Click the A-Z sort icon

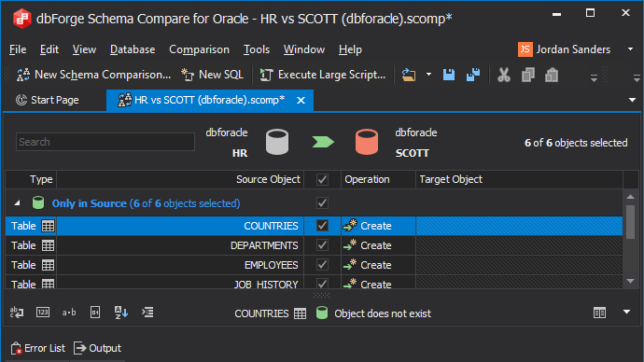pos(121,313)
